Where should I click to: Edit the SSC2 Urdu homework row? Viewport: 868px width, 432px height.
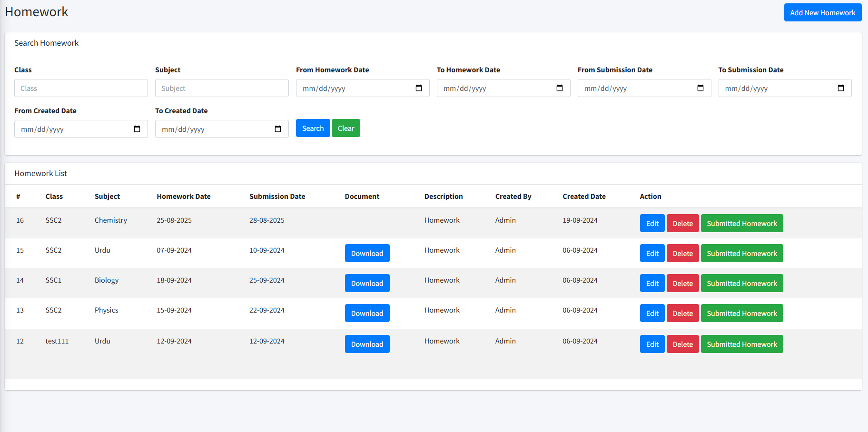coord(652,254)
